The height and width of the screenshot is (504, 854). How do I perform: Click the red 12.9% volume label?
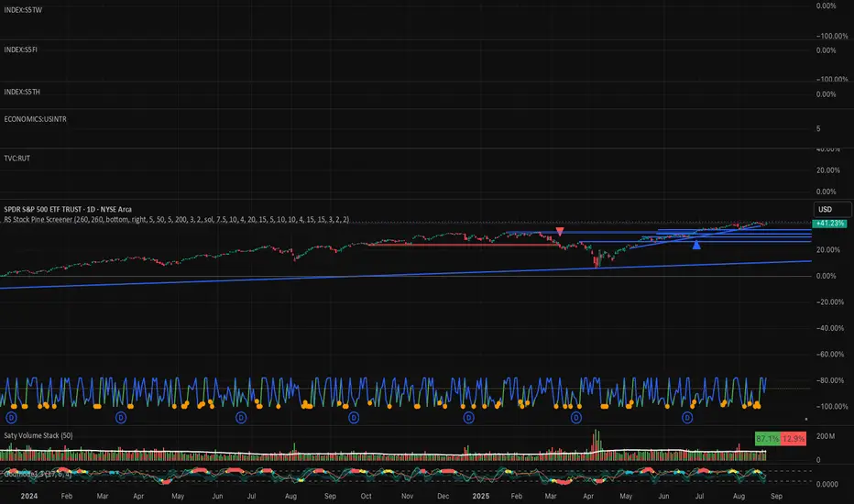point(793,439)
